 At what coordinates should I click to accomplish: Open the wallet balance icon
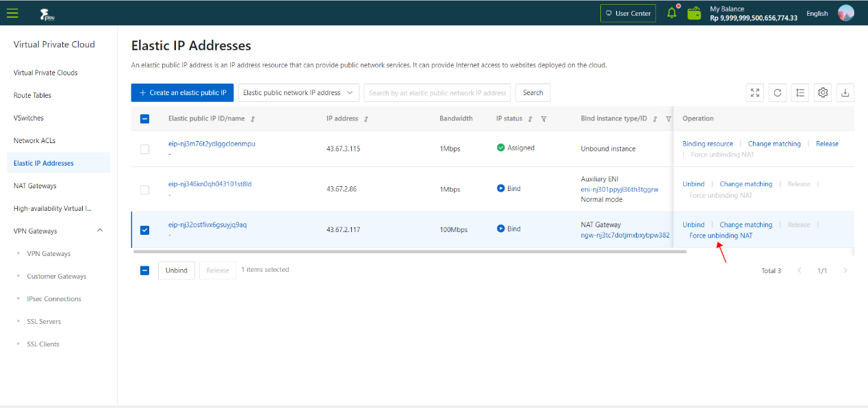[694, 13]
